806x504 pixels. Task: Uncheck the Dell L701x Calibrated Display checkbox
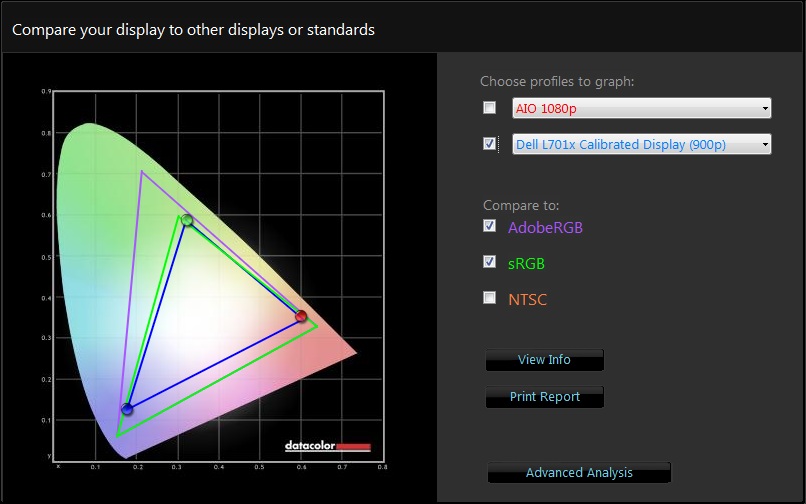[489, 143]
